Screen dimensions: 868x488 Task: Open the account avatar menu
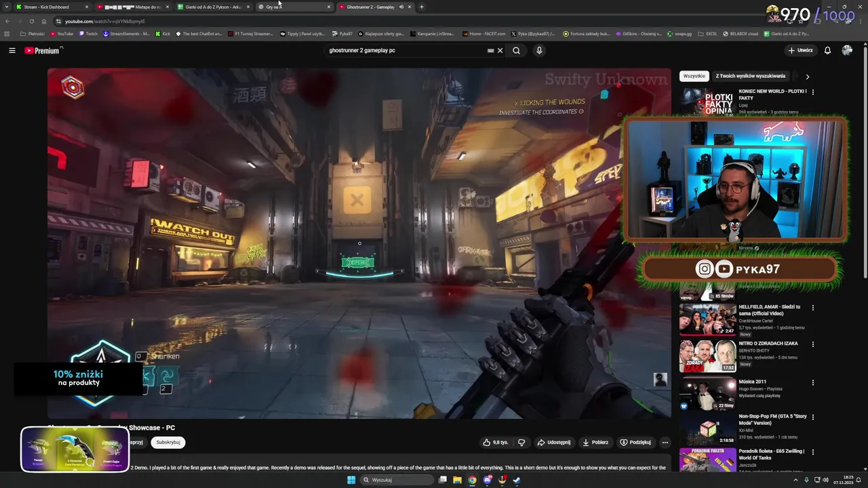click(x=847, y=50)
